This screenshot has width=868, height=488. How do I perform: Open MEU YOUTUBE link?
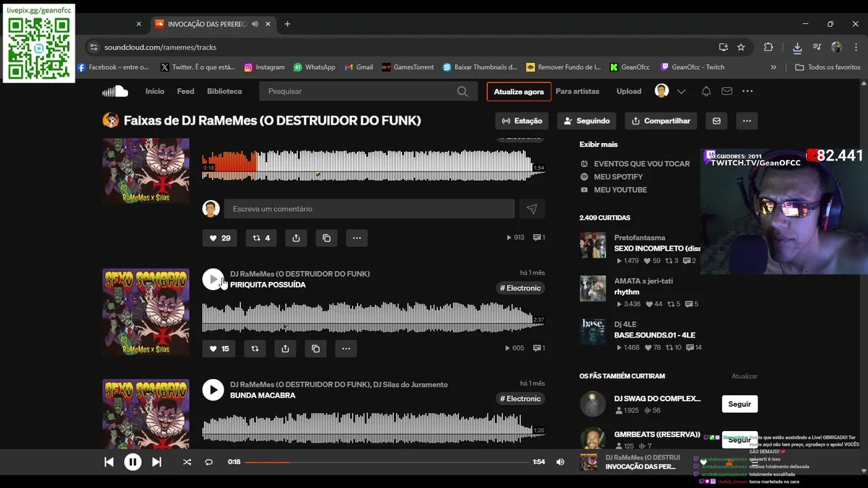pyautogui.click(x=620, y=190)
